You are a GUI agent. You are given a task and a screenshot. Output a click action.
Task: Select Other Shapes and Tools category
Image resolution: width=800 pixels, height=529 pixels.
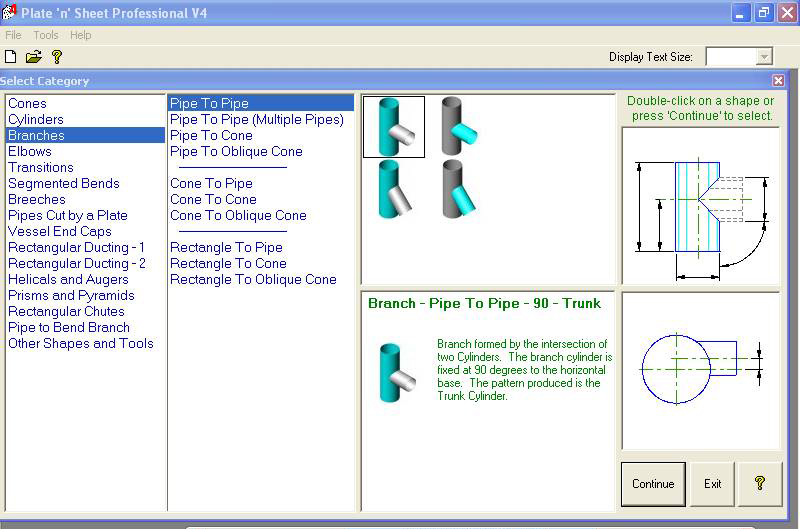tap(85, 343)
